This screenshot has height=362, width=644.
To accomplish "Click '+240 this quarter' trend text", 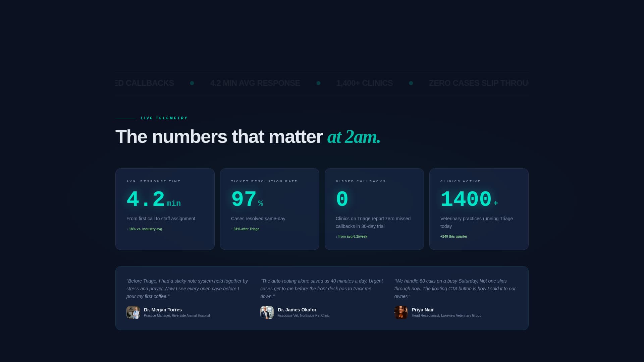I will tap(454, 237).
